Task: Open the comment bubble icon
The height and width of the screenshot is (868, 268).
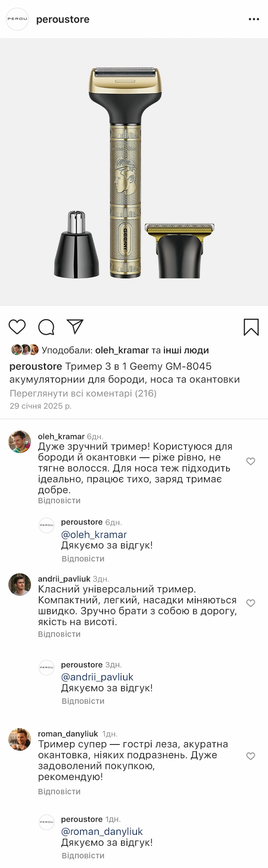Action: (46, 327)
